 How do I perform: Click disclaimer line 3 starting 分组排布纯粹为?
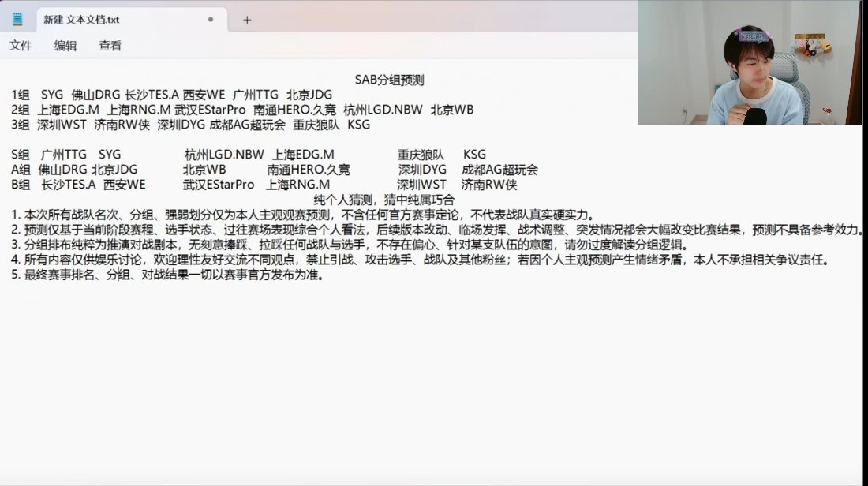(350, 244)
